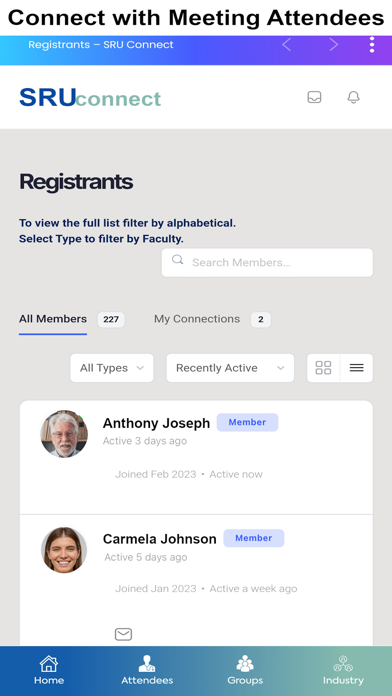The width and height of the screenshot is (392, 696).
Task: Click the Search Members input field
Action: 267,262
